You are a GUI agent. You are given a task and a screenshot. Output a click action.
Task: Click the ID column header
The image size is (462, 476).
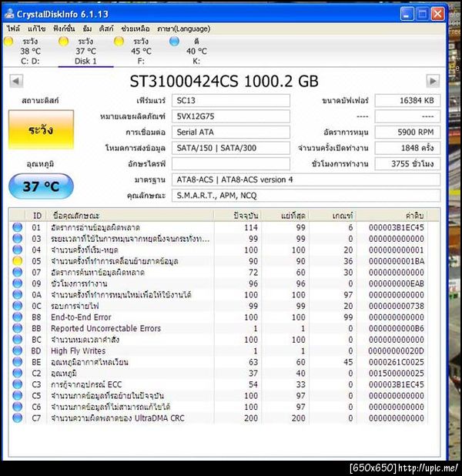(37, 216)
